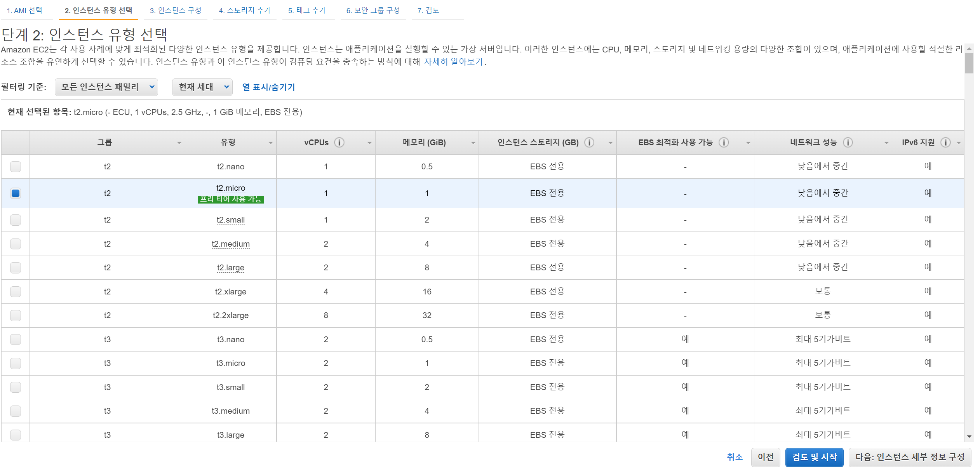This screenshot has height=470, width=980.
Task: Open the 자세히 알아보기 link
Action: coord(453,62)
